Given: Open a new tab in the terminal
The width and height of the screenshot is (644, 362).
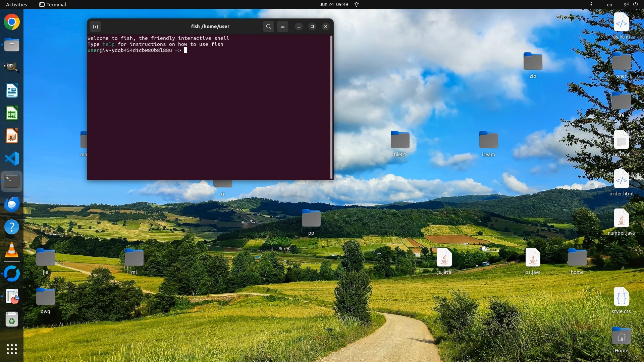Looking at the screenshot, I should pos(95,26).
